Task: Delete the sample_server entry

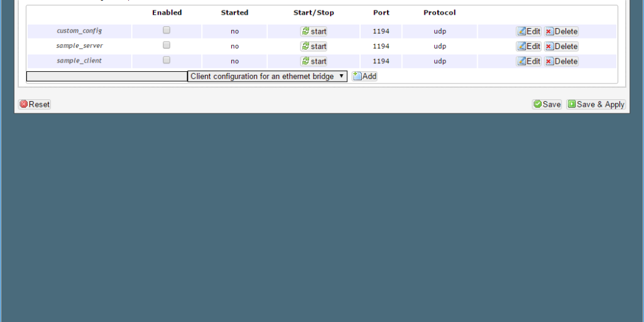Action: pyautogui.click(x=561, y=46)
